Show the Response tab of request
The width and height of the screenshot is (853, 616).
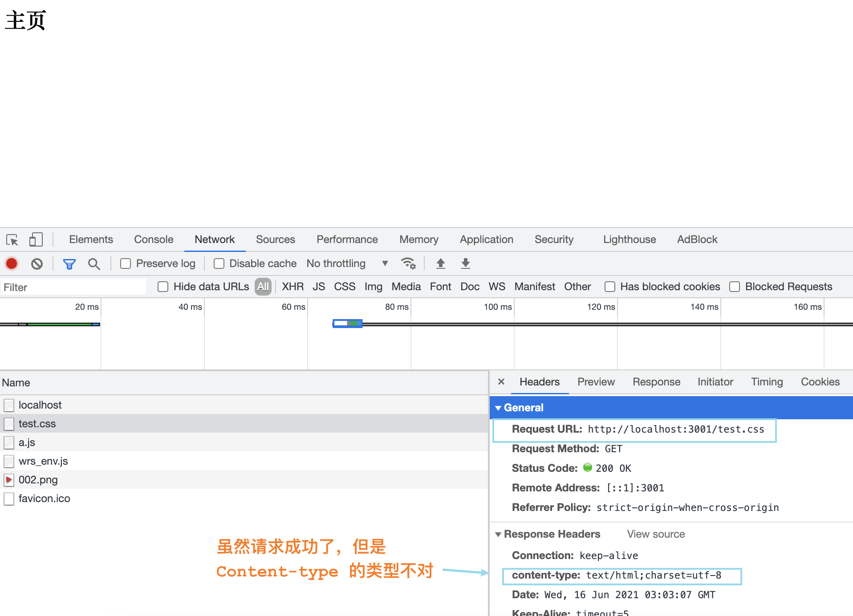coord(656,382)
